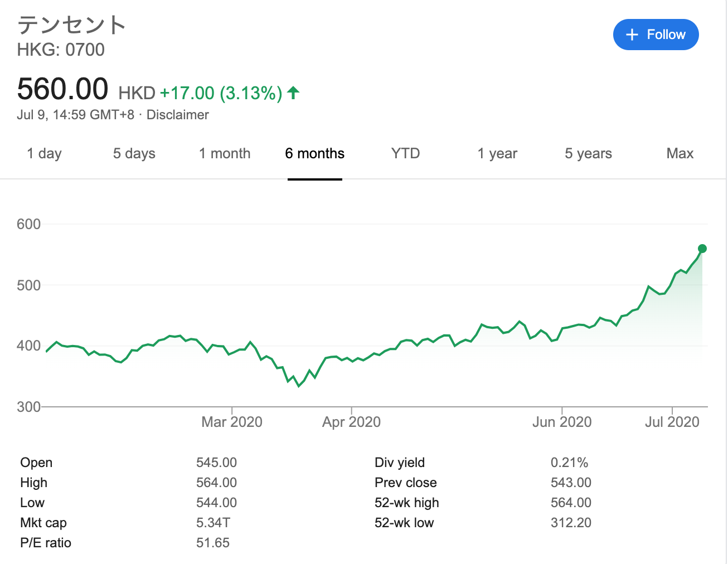Click the Jul 2020 axis label
Screen dimensions: 728x564
tap(672, 422)
